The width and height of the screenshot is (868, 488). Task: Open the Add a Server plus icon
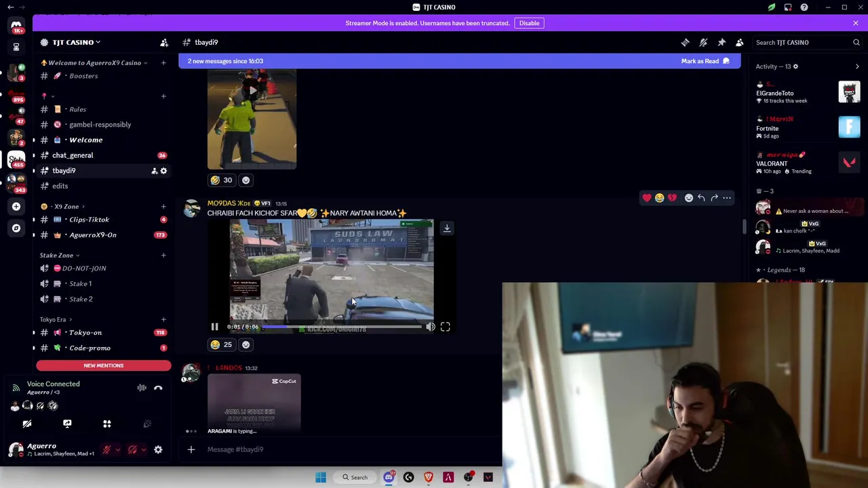pyautogui.click(x=16, y=206)
